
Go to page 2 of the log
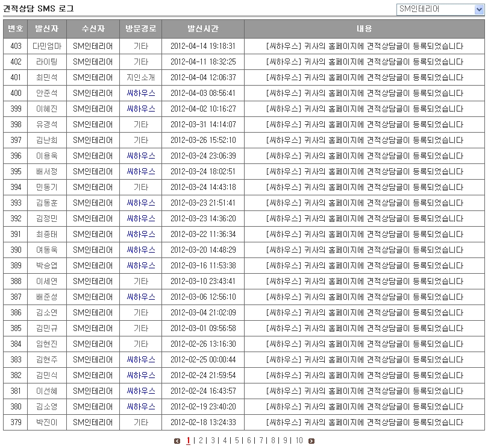(x=201, y=440)
